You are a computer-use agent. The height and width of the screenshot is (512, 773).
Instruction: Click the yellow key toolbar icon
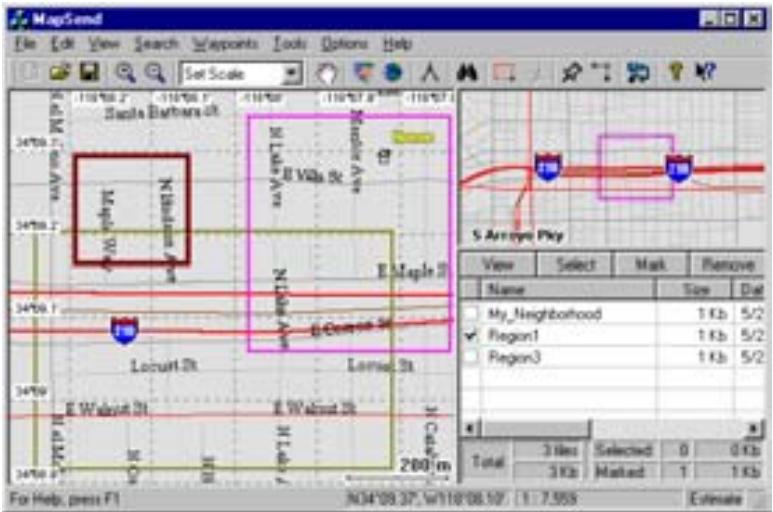tap(675, 73)
